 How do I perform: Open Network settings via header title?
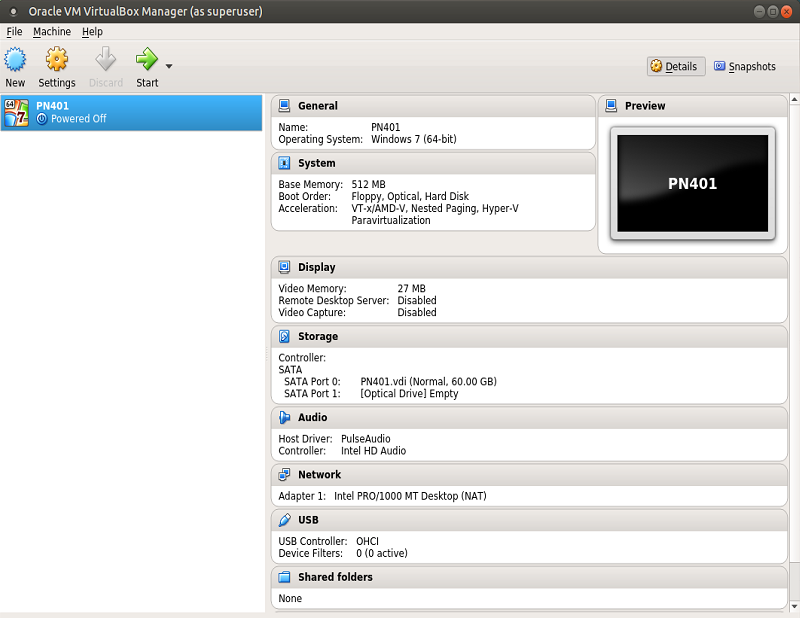point(319,475)
